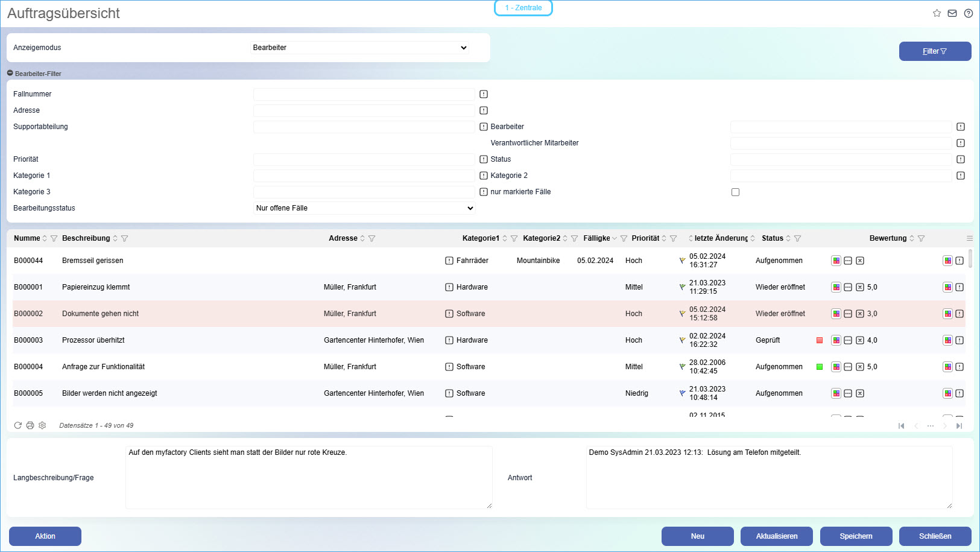This screenshot has height=552, width=980.
Task: Click the mail envelope icon in header
Action: [x=952, y=13]
